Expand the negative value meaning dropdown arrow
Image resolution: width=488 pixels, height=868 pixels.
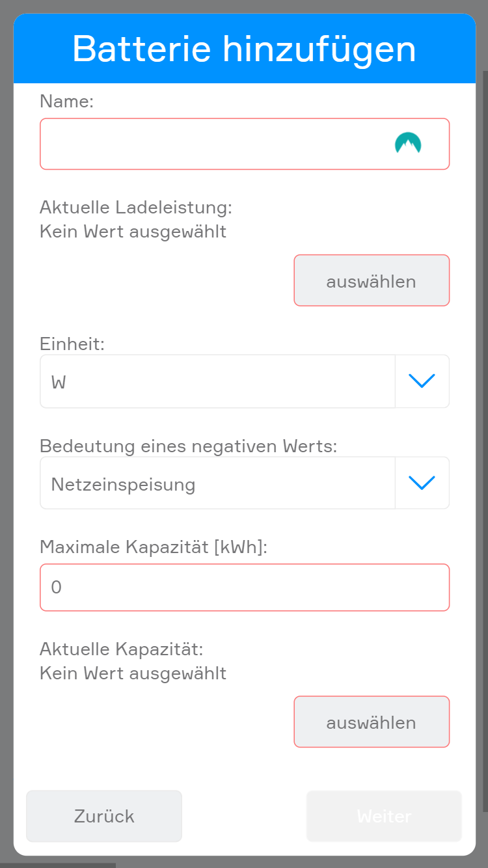click(x=422, y=483)
